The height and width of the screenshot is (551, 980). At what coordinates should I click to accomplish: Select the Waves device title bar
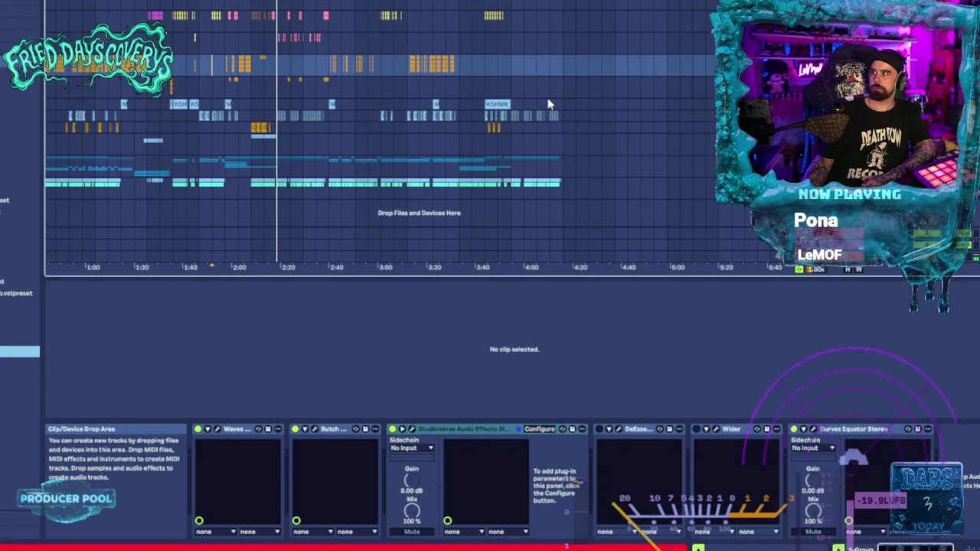237,429
